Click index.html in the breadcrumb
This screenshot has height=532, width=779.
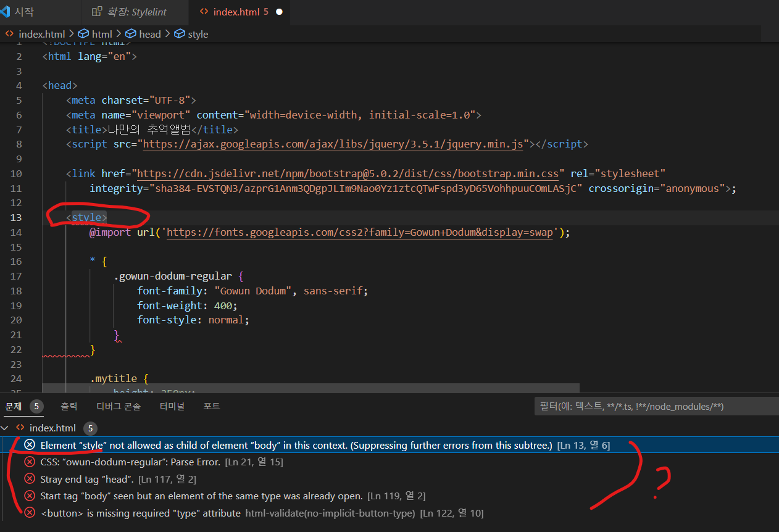[41, 34]
